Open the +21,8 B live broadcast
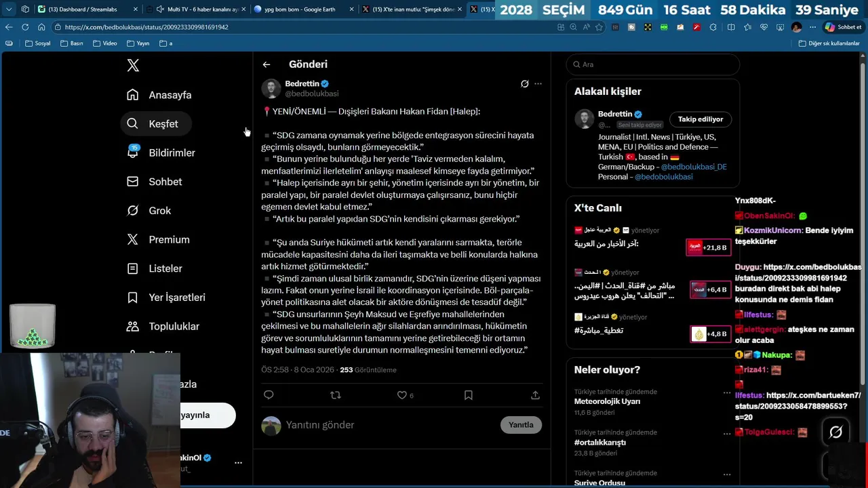 pyautogui.click(x=708, y=247)
